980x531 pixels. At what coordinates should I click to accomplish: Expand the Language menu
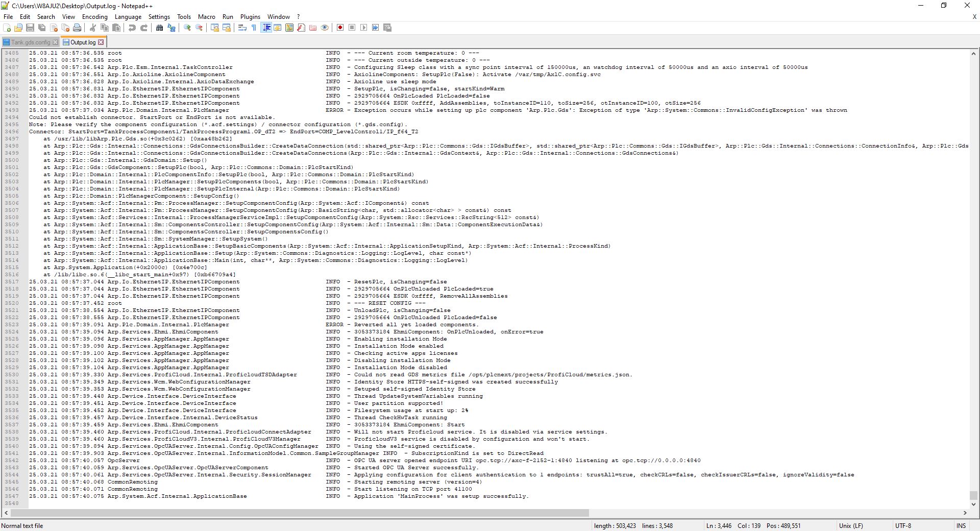tap(128, 17)
